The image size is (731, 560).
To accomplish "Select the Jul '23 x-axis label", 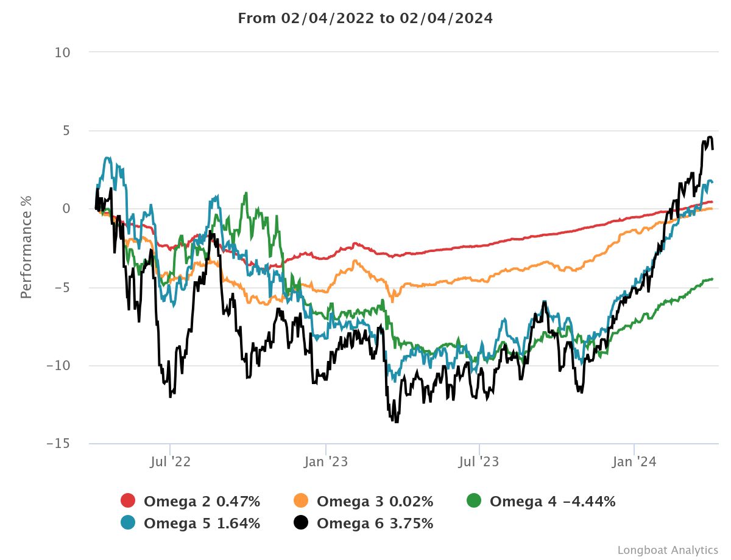I will pos(479,462).
